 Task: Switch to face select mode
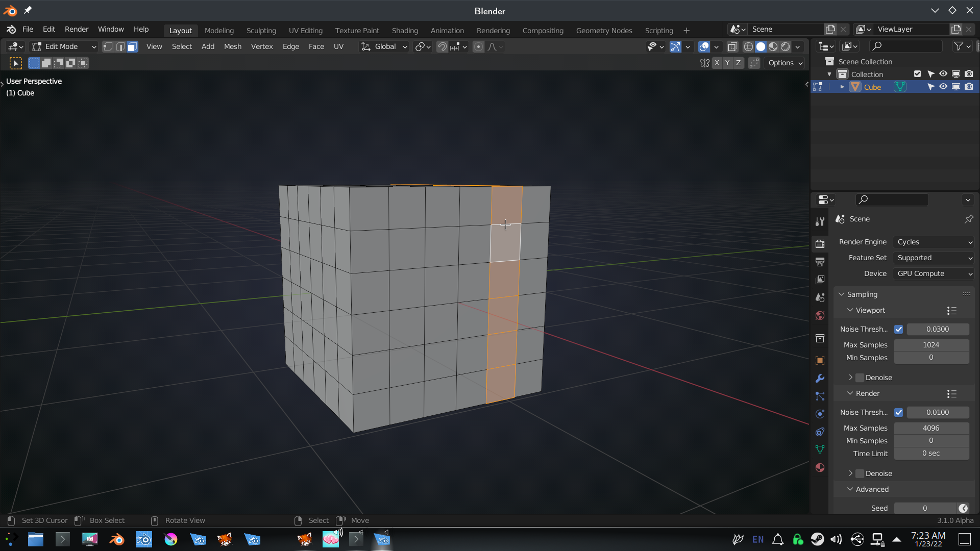(x=132, y=47)
